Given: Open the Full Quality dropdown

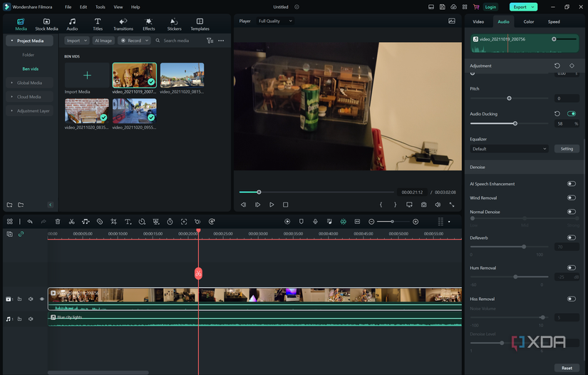Looking at the screenshot, I should click(x=275, y=21).
